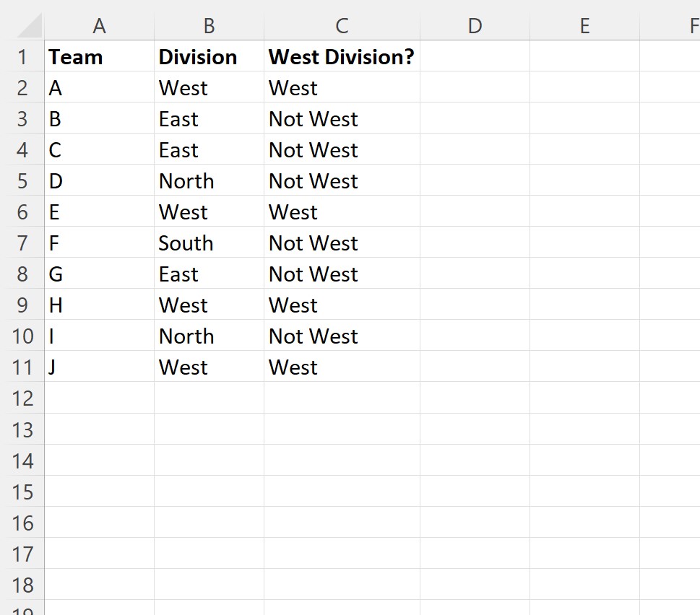Click the Division header cell

click(x=209, y=56)
